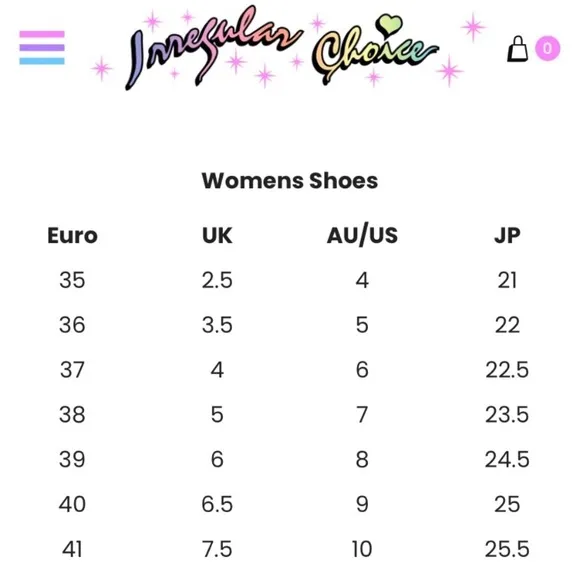
Task: Click Euro size 41 cell
Action: pyautogui.click(x=72, y=549)
